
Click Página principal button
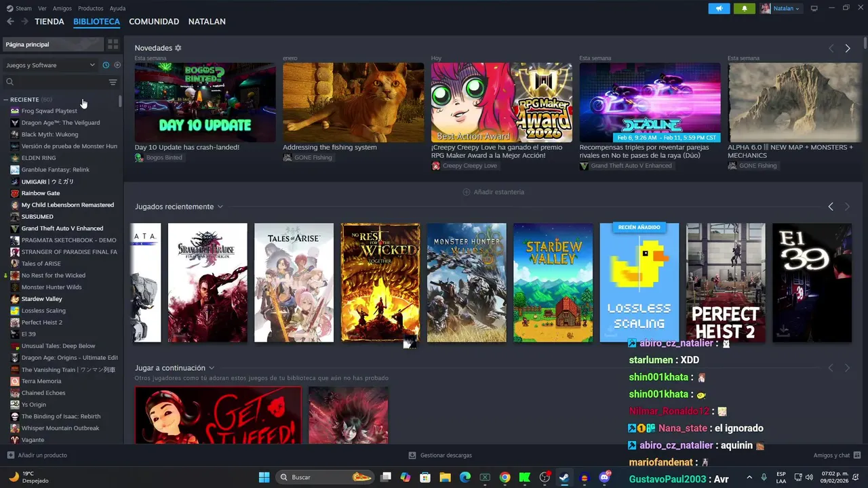pos(53,44)
